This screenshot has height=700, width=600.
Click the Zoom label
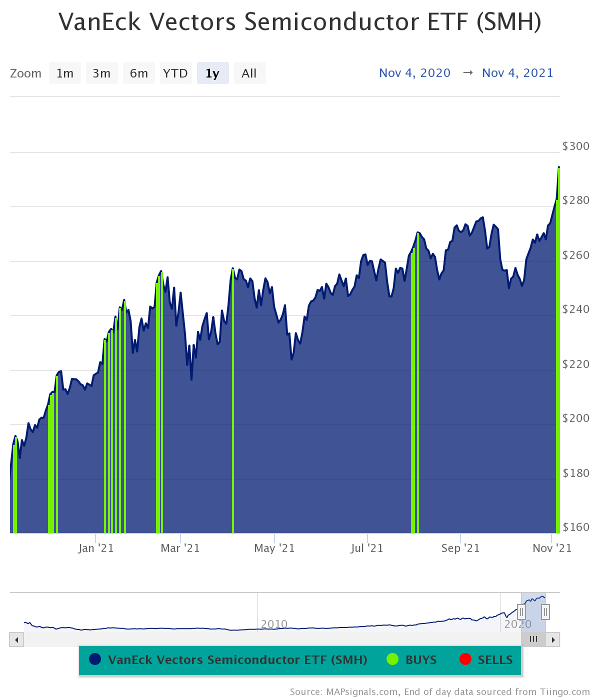26,73
